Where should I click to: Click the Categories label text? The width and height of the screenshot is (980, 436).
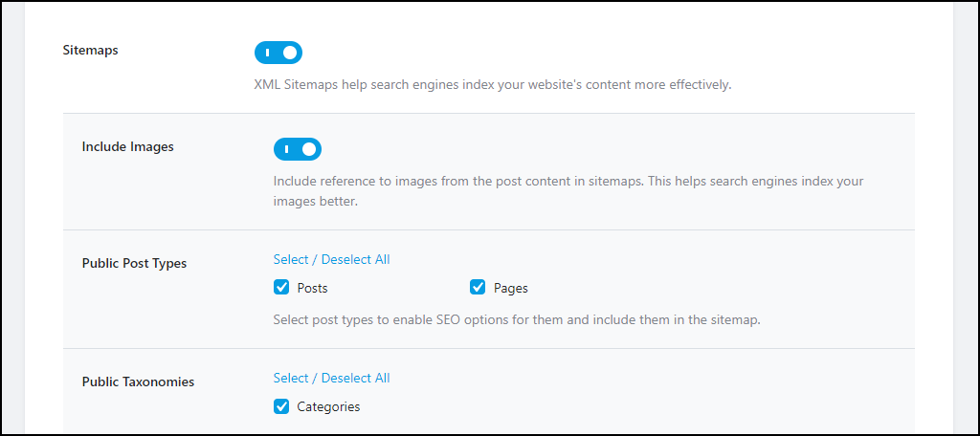(x=329, y=406)
